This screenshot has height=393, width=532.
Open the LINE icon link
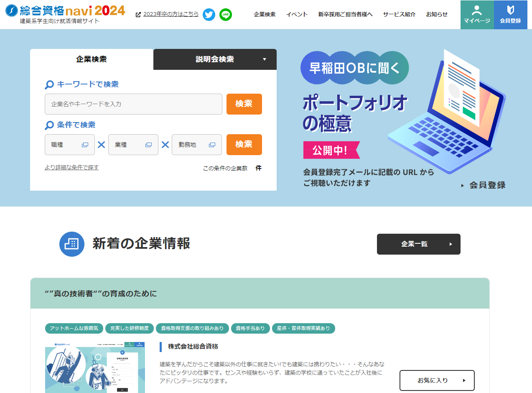[226, 15]
